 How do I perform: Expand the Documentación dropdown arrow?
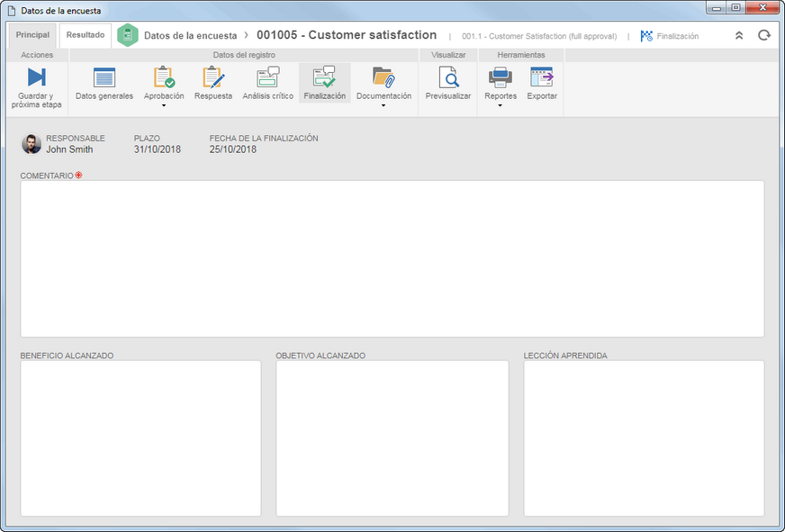383,105
